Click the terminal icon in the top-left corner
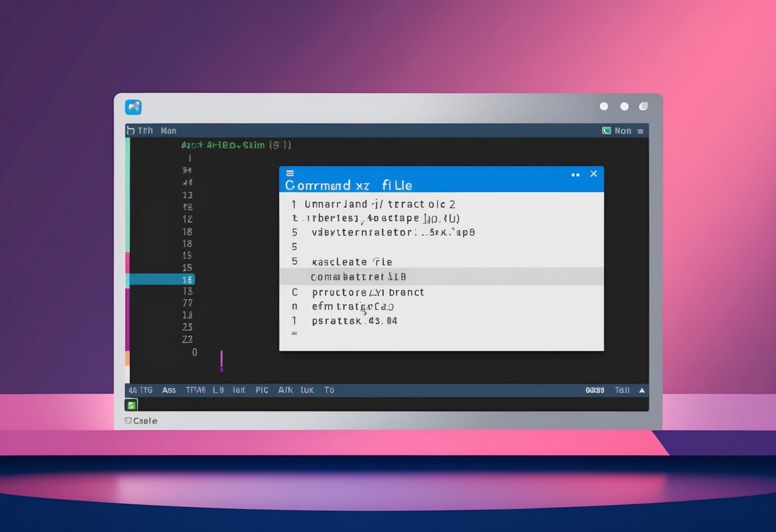Screen dimensions: 776x532 point(132,107)
